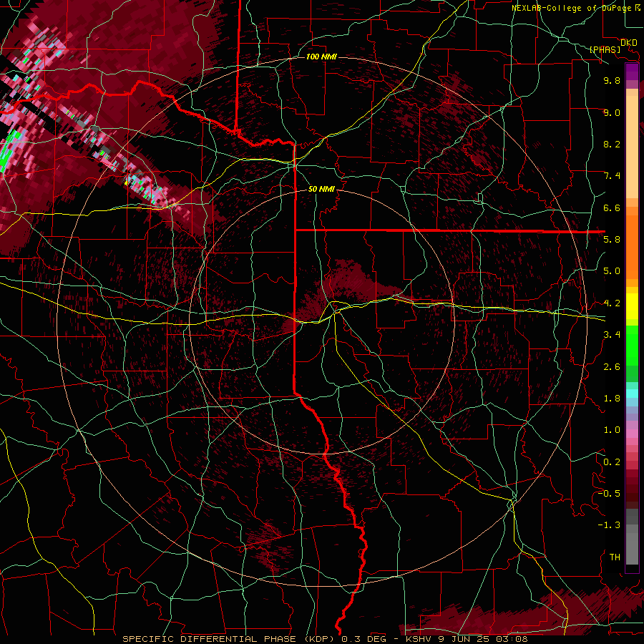Click the 6.6 value on color scale

(612, 208)
